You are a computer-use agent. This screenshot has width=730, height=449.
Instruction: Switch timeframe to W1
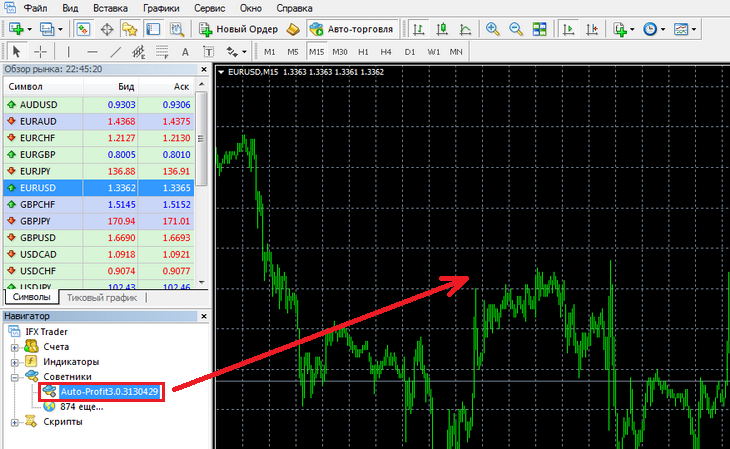(433, 52)
